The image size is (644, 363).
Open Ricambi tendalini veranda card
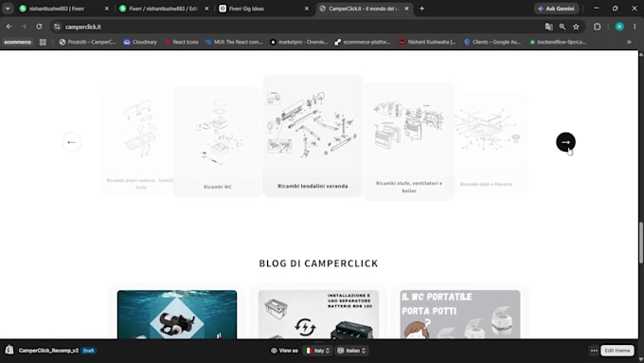pos(313,136)
